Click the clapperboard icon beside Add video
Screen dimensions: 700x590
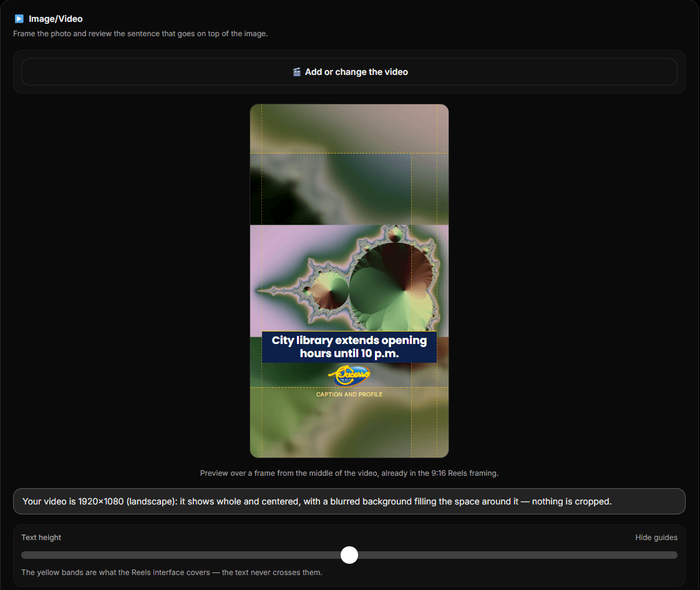[296, 72]
